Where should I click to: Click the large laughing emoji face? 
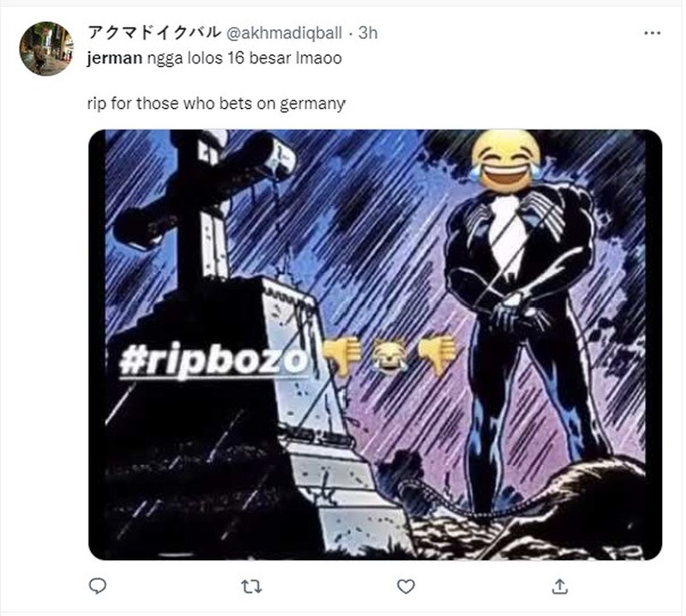tap(506, 160)
